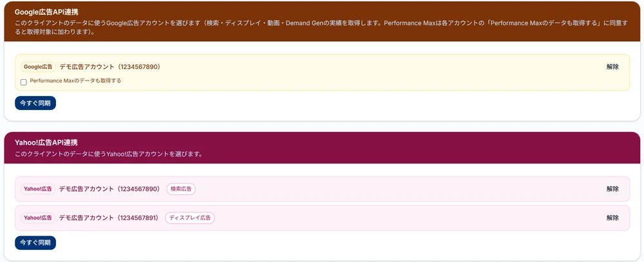Click the Google広告アカウントを選びます description paragraph
The image size is (644, 262).
321,28
